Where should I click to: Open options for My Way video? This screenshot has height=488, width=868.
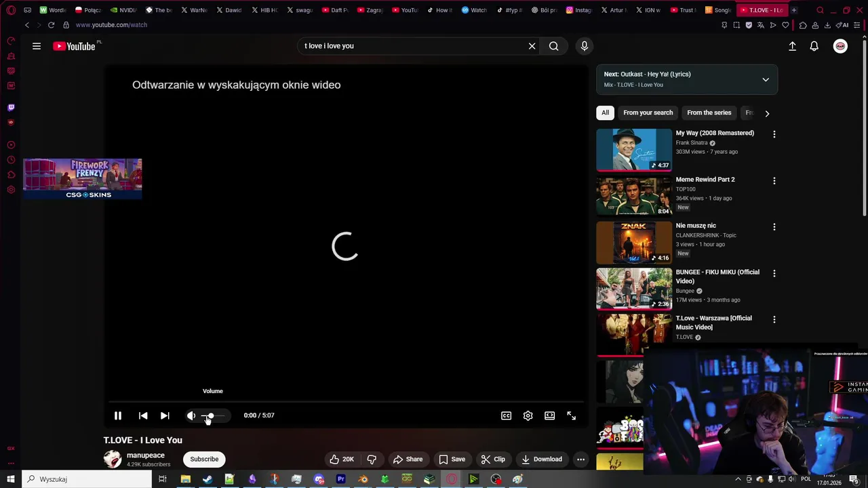pos(774,134)
